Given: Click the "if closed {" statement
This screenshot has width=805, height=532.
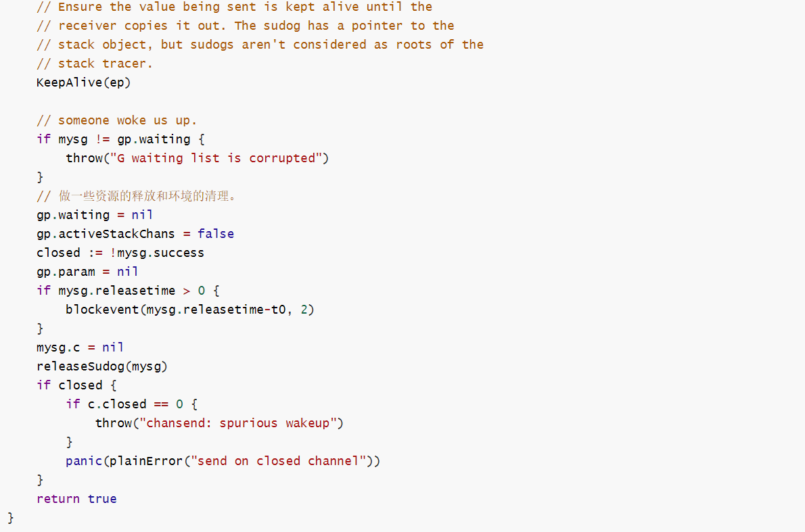Looking at the screenshot, I should coord(76,385).
